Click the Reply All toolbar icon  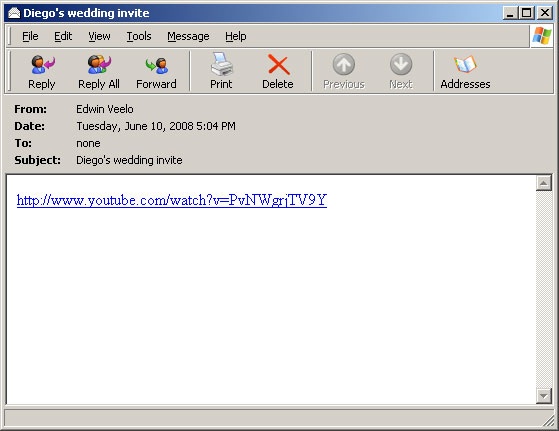click(x=99, y=65)
